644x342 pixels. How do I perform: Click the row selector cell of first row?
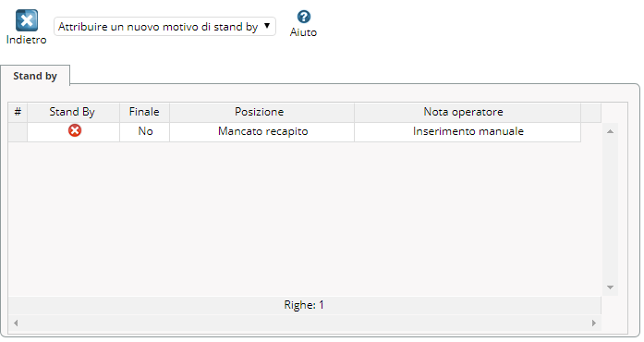(x=18, y=131)
